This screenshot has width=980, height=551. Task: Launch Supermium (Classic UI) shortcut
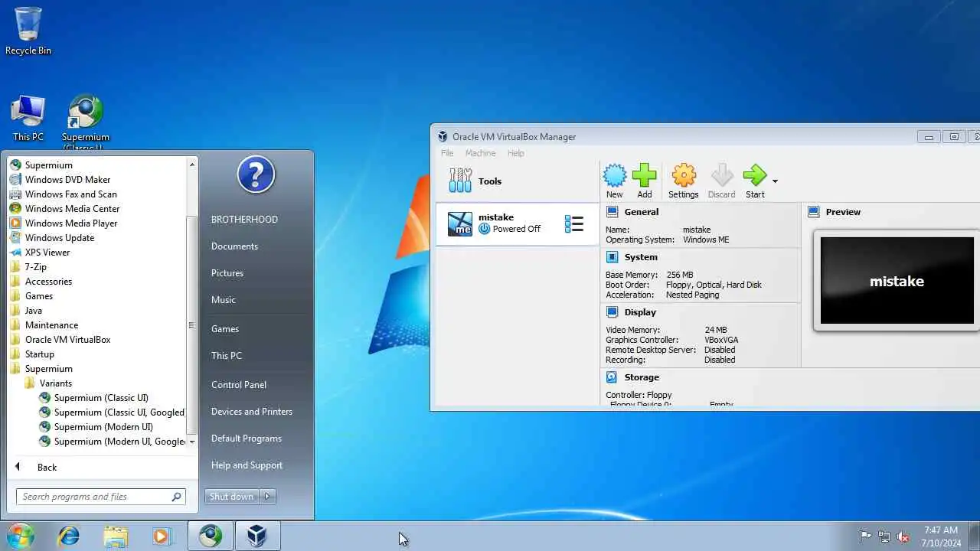tap(100, 397)
